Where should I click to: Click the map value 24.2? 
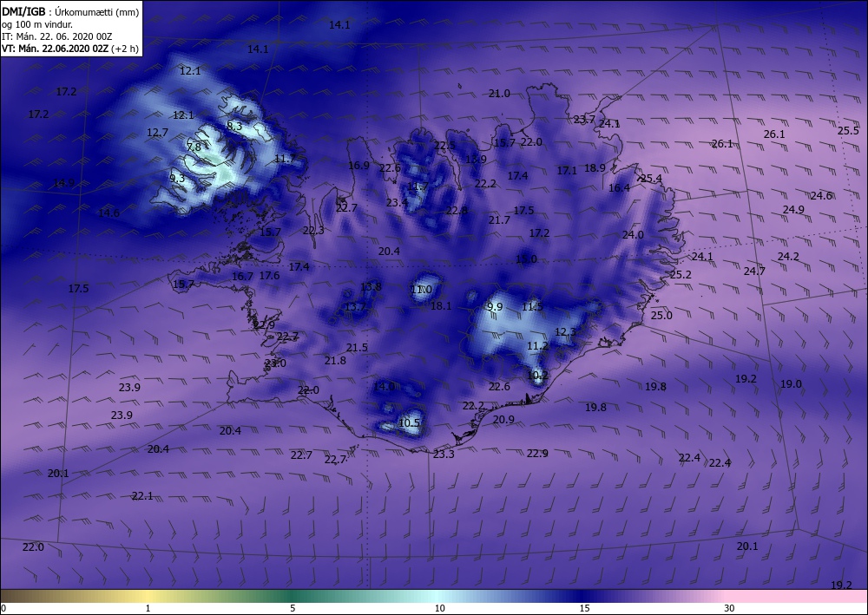(x=788, y=257)
